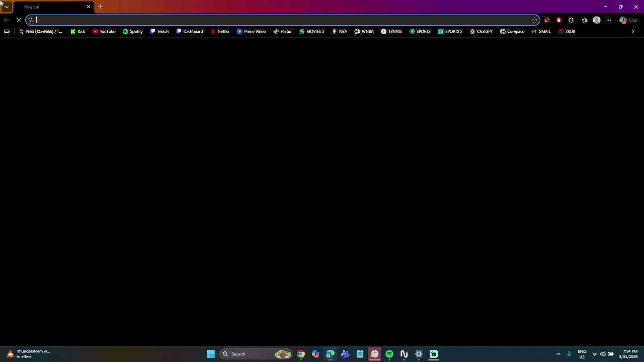The image size is (644, 362).
Task: Open Notepad from taskbar
Action: [360, 354]
